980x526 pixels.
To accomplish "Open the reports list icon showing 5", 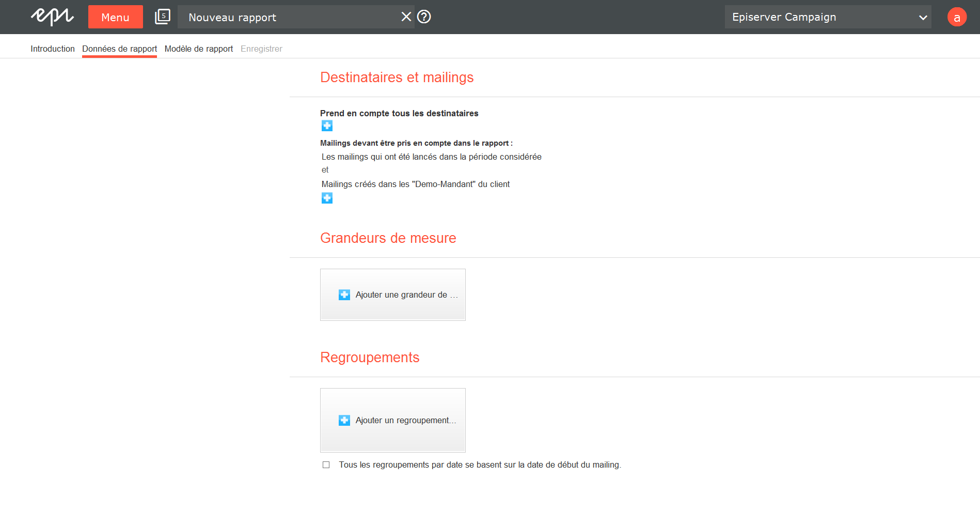I will pos(162,16).
